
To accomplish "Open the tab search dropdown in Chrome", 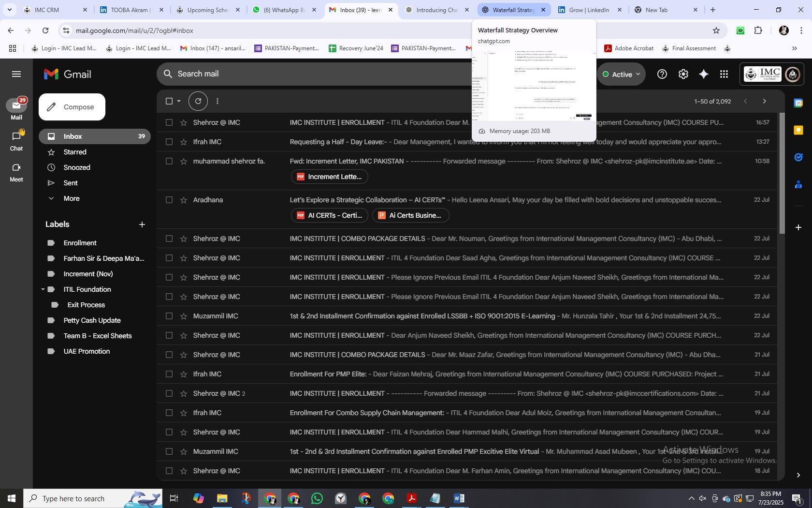I will point(9,10).
